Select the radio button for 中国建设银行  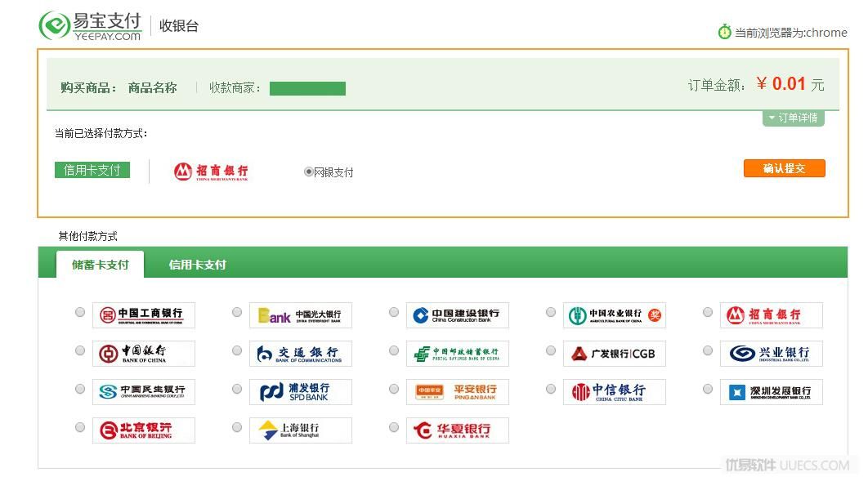point(394,312)
